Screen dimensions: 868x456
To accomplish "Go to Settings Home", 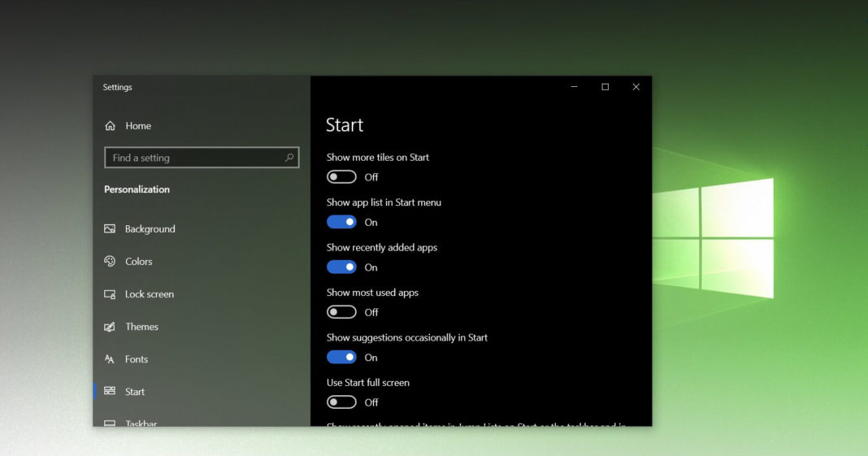I will 202,126.
